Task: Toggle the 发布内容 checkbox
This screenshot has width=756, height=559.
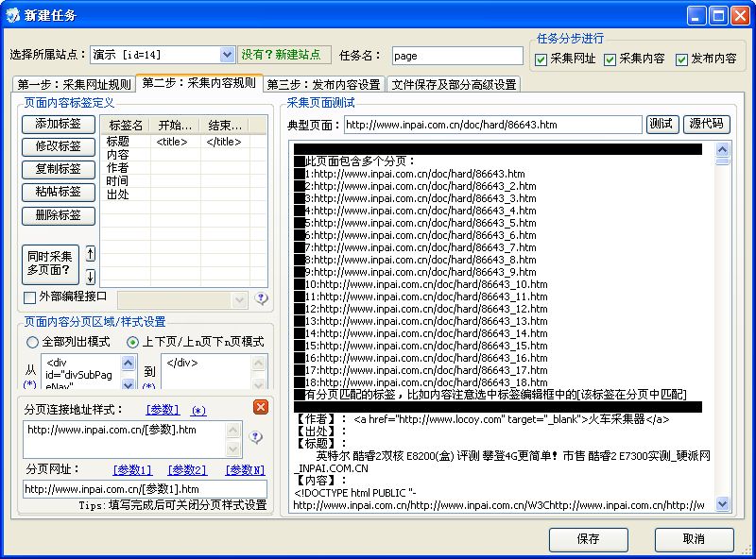Action: pos(682,59)
